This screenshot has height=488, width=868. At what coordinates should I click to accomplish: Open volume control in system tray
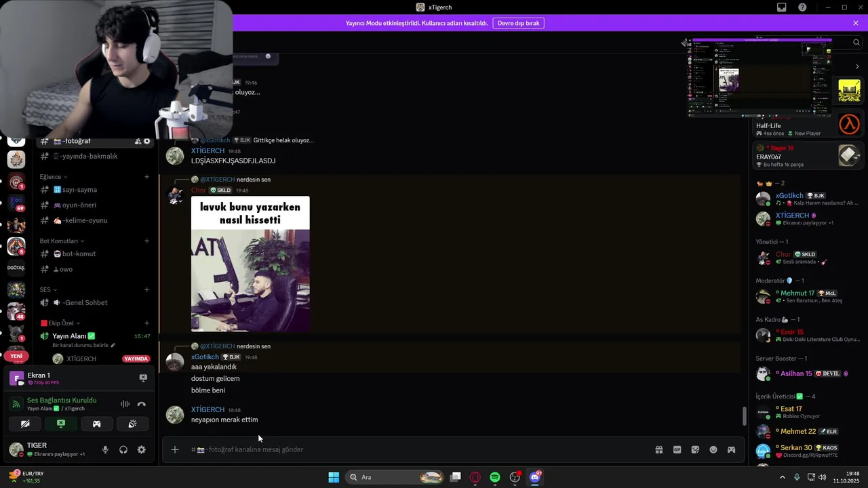click(823, 477)
